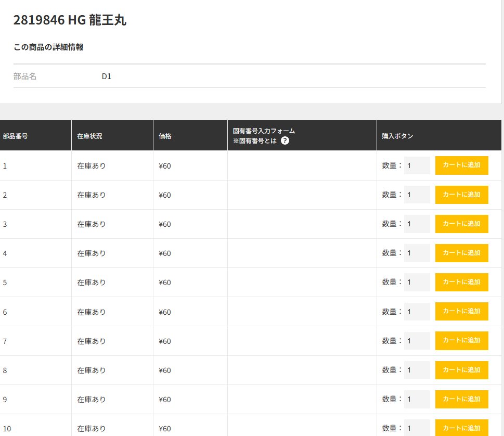The height and width of the screenshot is (436, 504).
Task: Focus quantity field for part 7
Action: point(417,341)
